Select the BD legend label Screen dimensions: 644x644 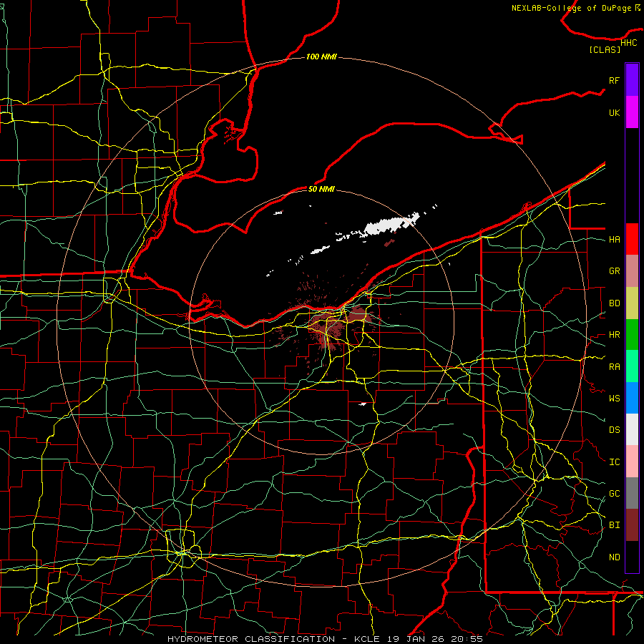tap(614, 303)
